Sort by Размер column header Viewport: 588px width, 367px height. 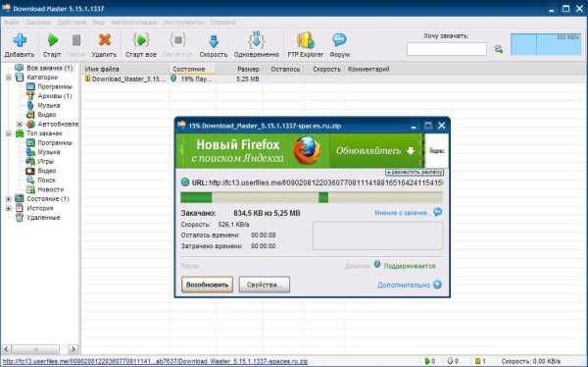pos(239,69)
